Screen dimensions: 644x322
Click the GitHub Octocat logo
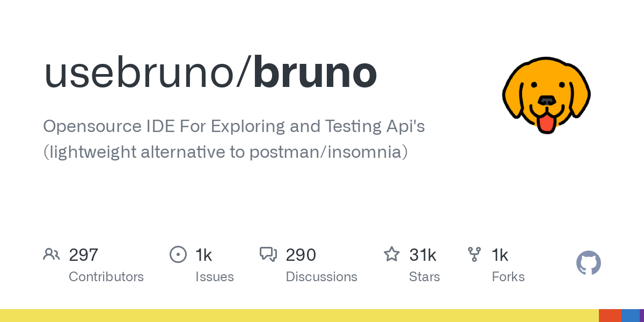tap(588, 263)
